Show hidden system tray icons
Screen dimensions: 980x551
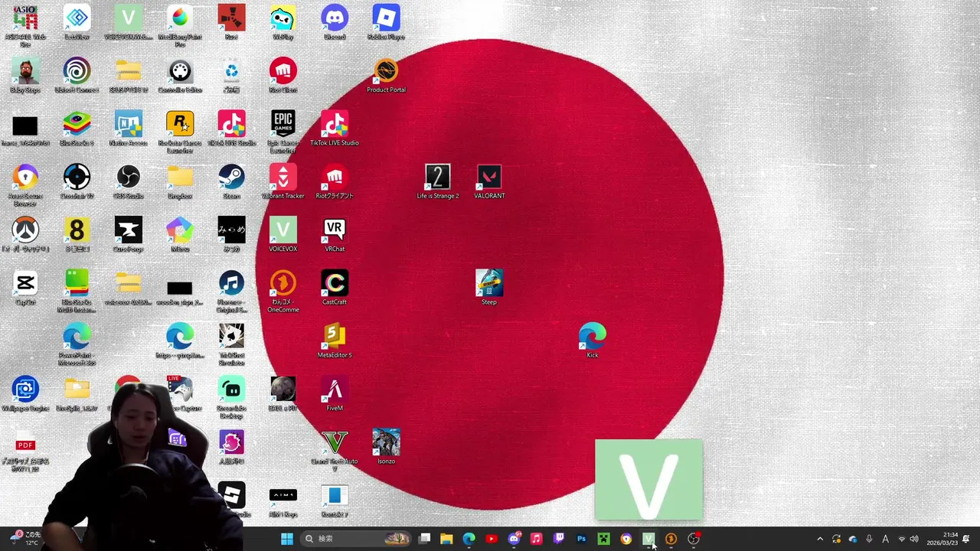(x=820, y=539)
